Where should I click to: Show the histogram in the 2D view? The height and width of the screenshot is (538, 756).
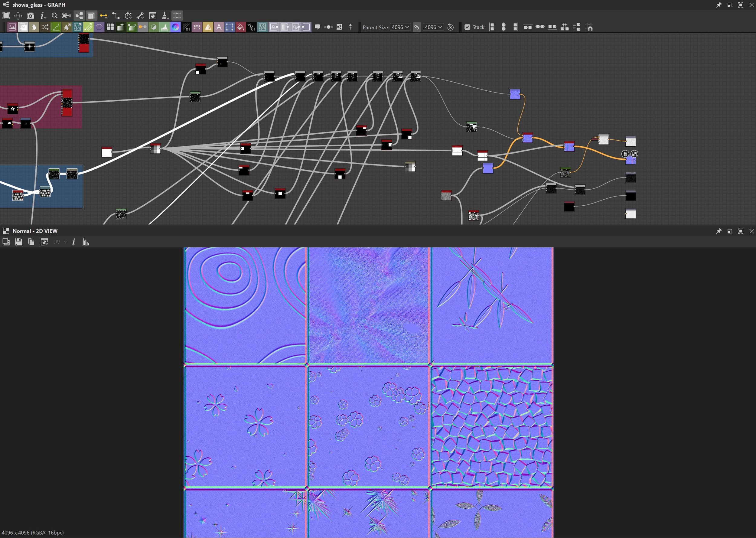click(x=86, y=242)
